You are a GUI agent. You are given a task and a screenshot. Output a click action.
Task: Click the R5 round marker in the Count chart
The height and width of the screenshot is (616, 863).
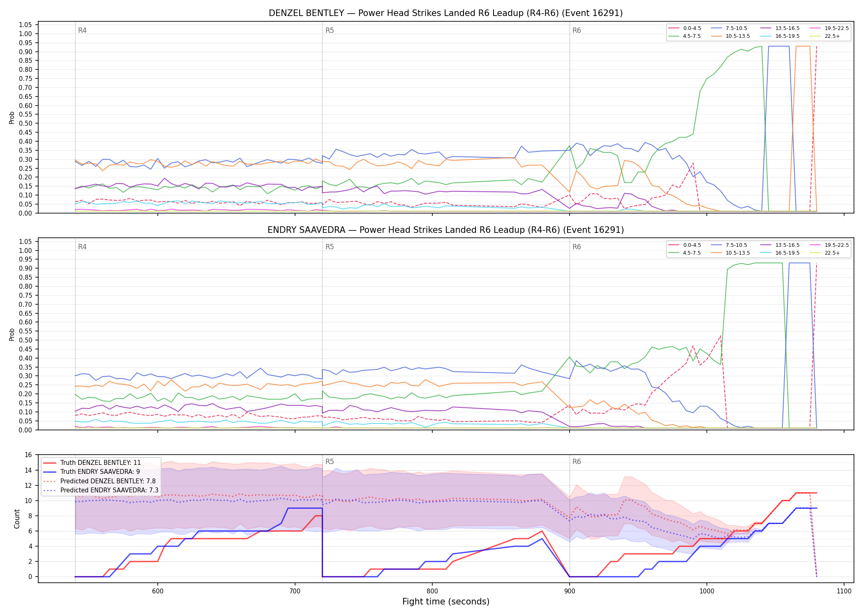pos(330,462)
